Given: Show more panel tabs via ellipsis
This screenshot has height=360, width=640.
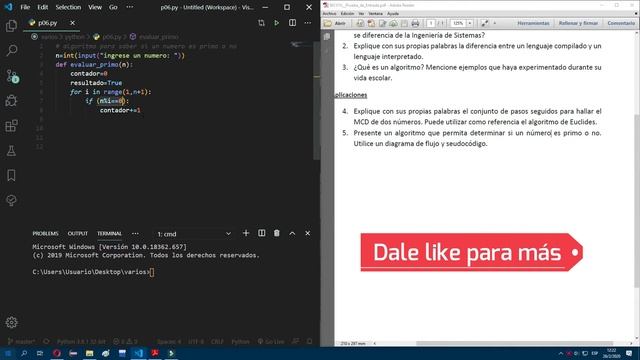Looking at the screenshot, I should click(135, 233).
